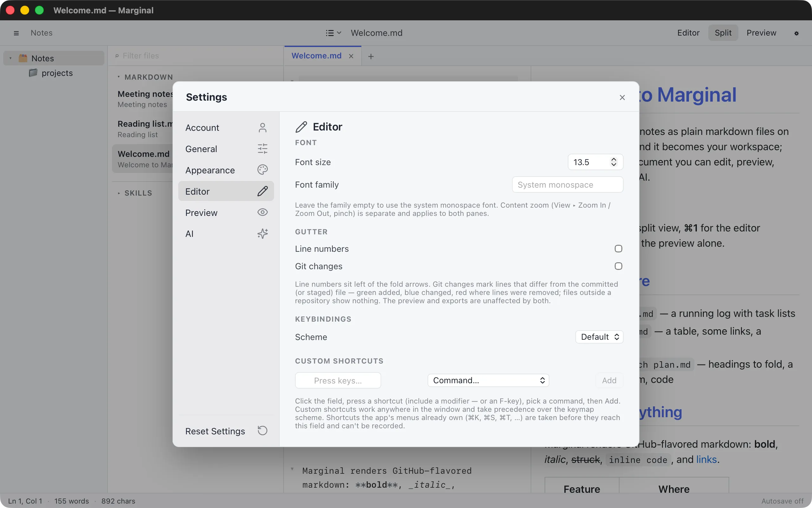This screenshot has width=812, height=508.
Task: Click the Notes folder icon
Action: (x=23, y=58)
